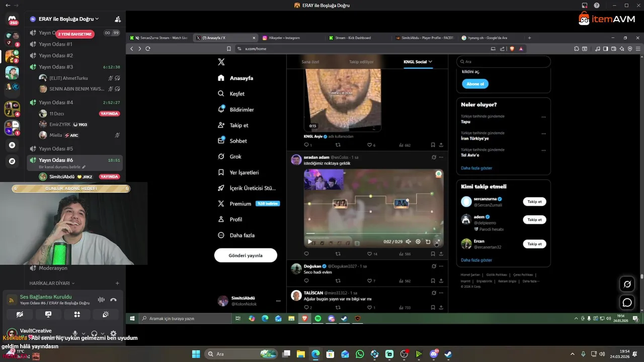Follow Ercan with the Takip et button
This screenshot has height=362, width=644.
click(534, 244)
